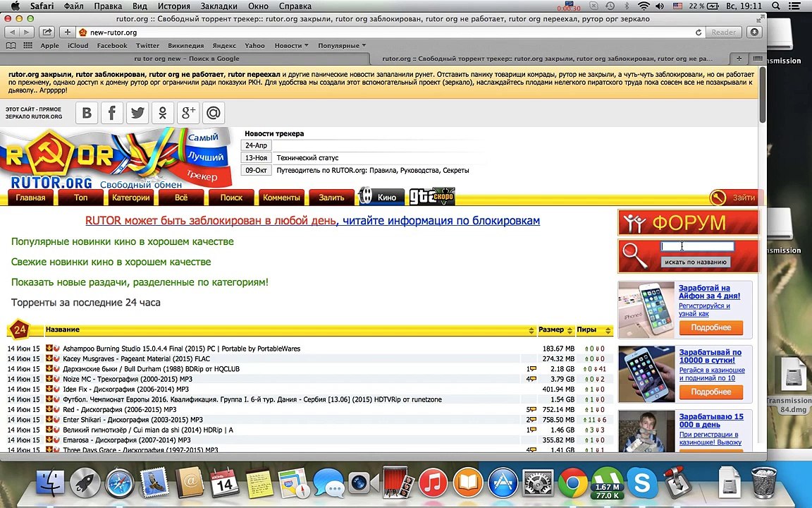Share the site on Twitter

coord(137,112)
